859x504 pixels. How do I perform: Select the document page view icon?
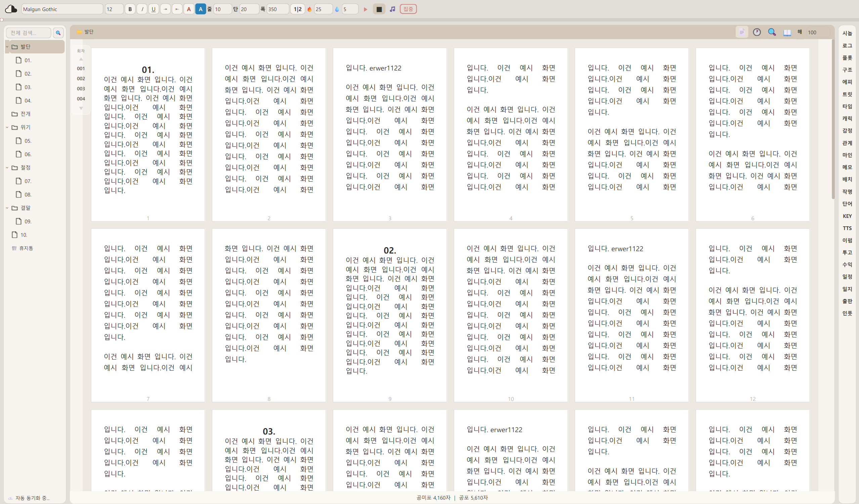click(x=742, y=32)
